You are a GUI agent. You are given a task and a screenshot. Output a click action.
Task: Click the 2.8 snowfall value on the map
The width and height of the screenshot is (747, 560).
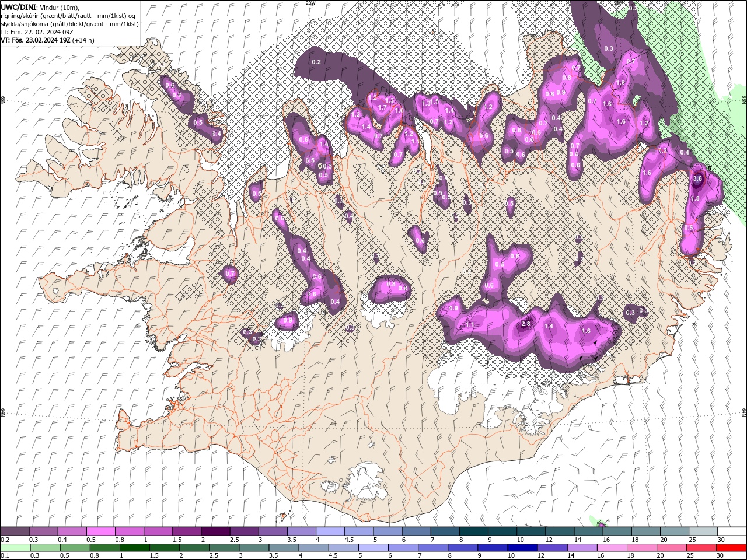click(x=526, y=324)
